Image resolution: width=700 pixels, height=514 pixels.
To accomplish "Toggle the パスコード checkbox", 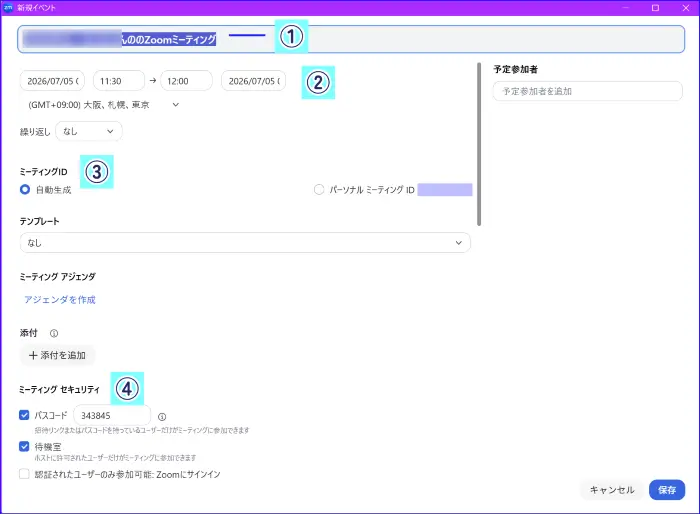I will [24, 415].
